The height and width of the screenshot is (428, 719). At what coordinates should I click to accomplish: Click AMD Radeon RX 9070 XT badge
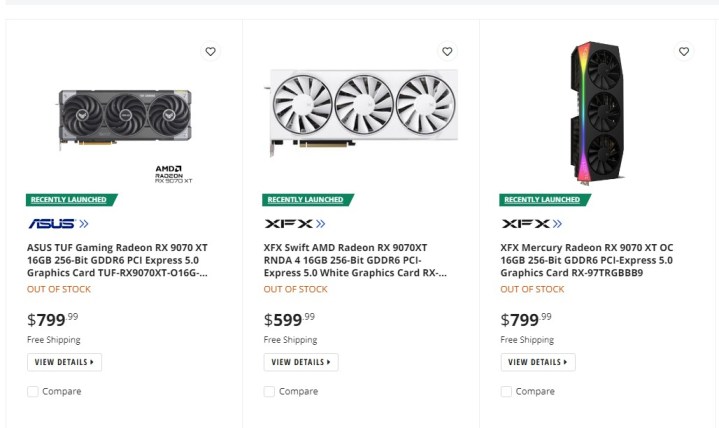click(173, 174)
